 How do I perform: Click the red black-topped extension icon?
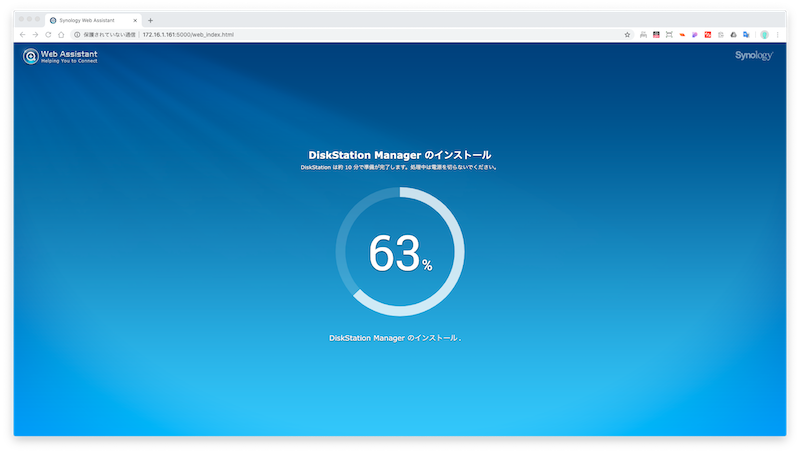656,35
